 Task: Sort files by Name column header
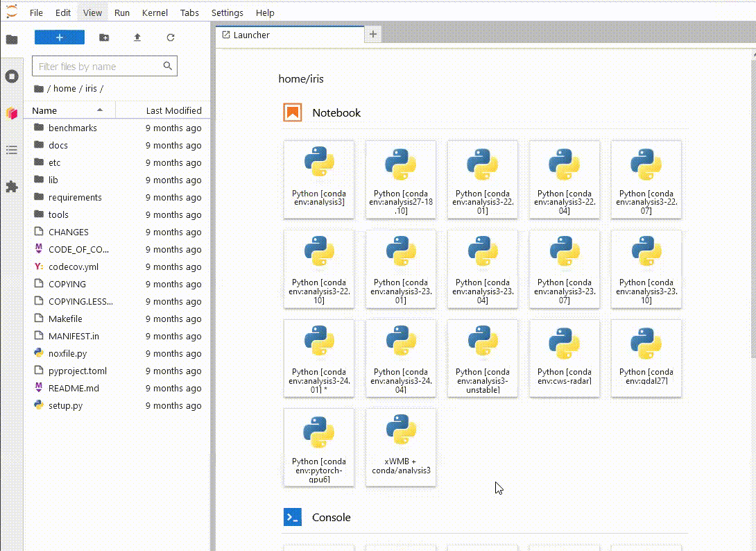point(45,110)
